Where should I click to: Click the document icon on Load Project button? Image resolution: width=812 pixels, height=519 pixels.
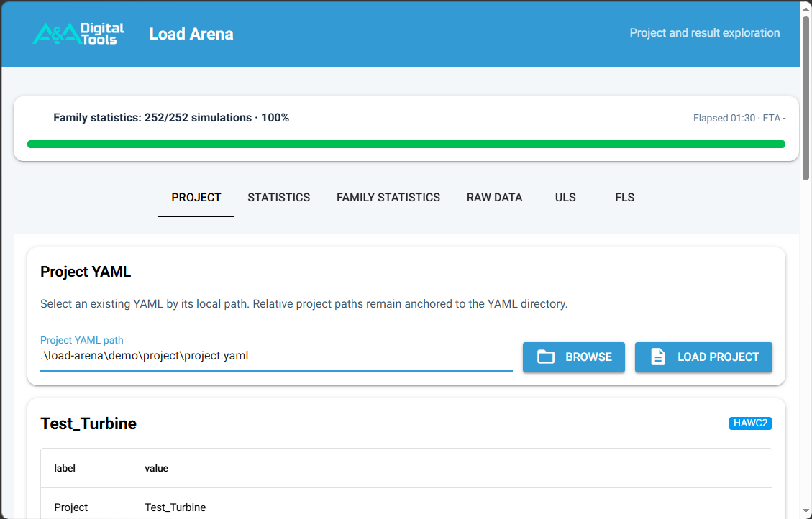(x=657, y=357)
